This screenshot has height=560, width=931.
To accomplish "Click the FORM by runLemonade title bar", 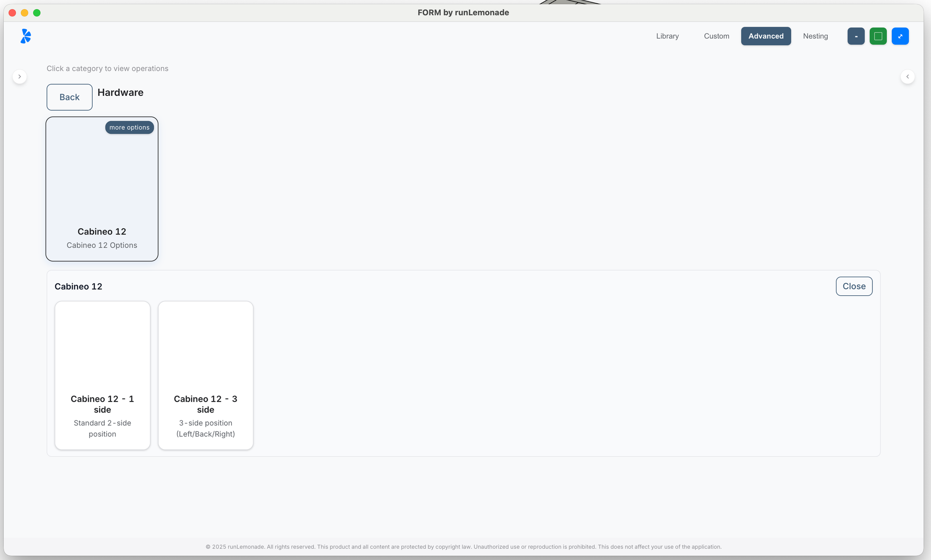I will 463,13.
